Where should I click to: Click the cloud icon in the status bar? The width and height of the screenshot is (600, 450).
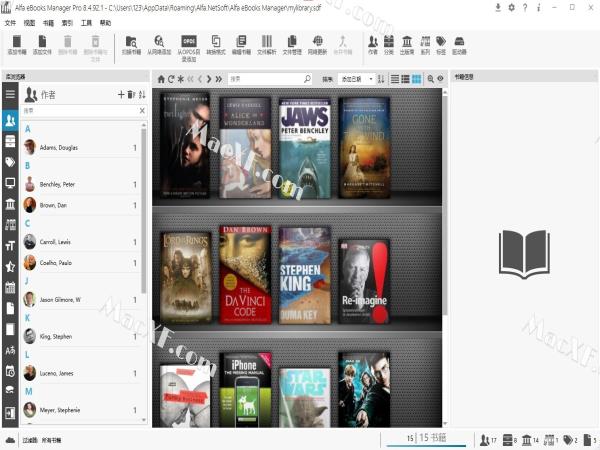tap(10, 440)
